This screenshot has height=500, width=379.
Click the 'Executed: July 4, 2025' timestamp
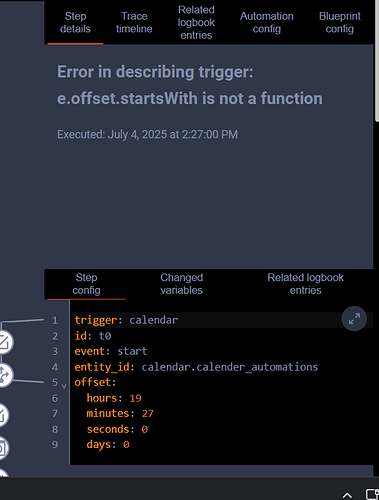click(147, 134)
